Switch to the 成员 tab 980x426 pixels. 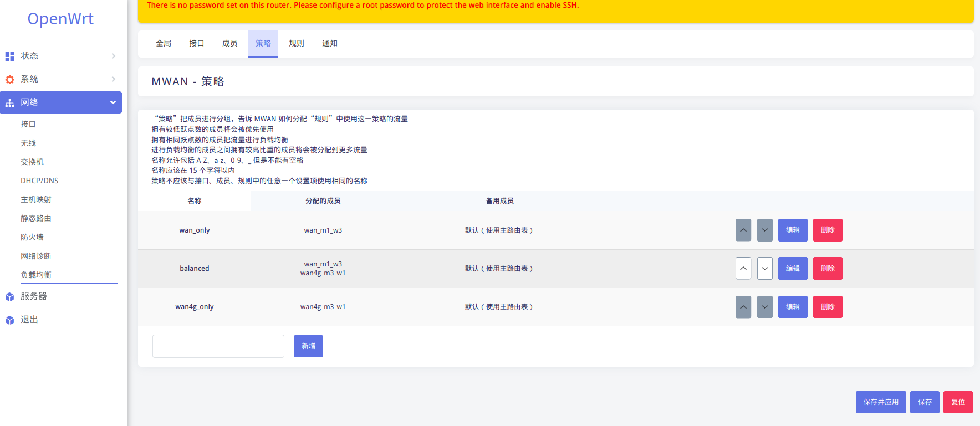(x=230, y=43)
